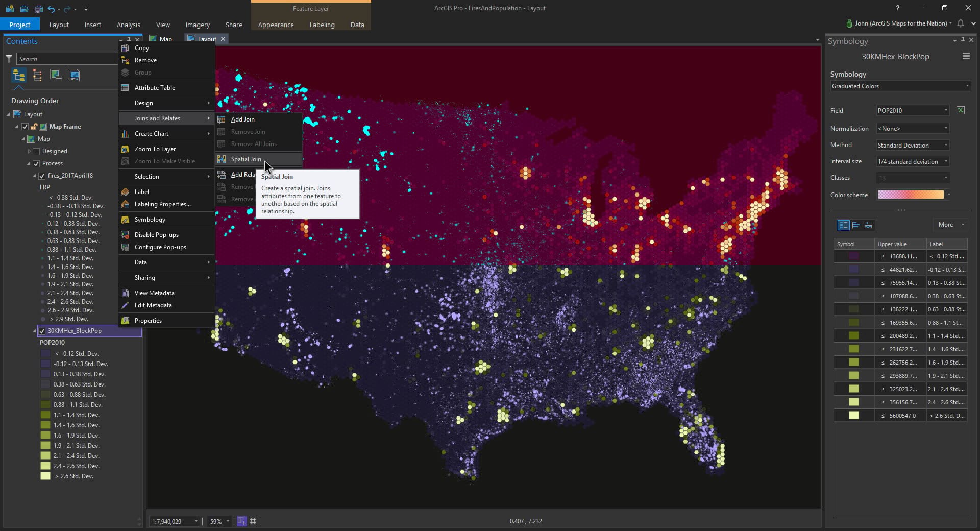Open the Field POP2010 dropdown

pos(913,110)
